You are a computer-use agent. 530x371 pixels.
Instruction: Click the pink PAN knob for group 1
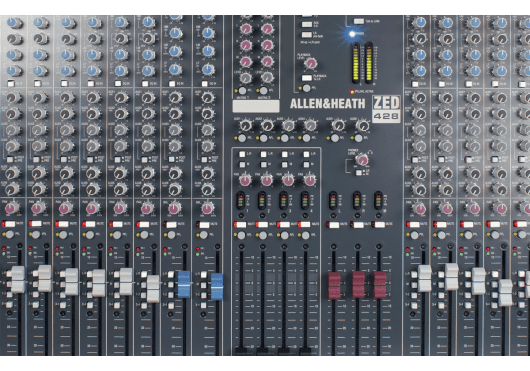[245, 180]
